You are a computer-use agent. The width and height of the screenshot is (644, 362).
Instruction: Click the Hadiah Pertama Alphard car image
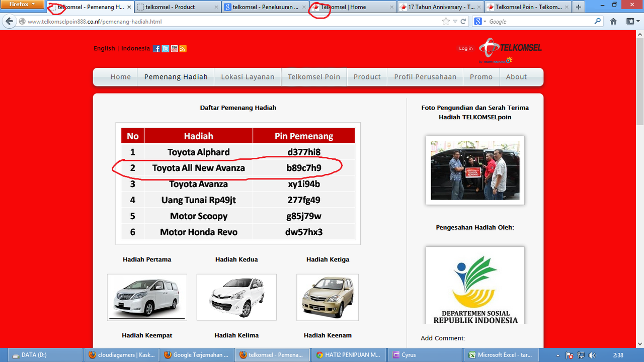pyautogui.click(x=147, y=297)
